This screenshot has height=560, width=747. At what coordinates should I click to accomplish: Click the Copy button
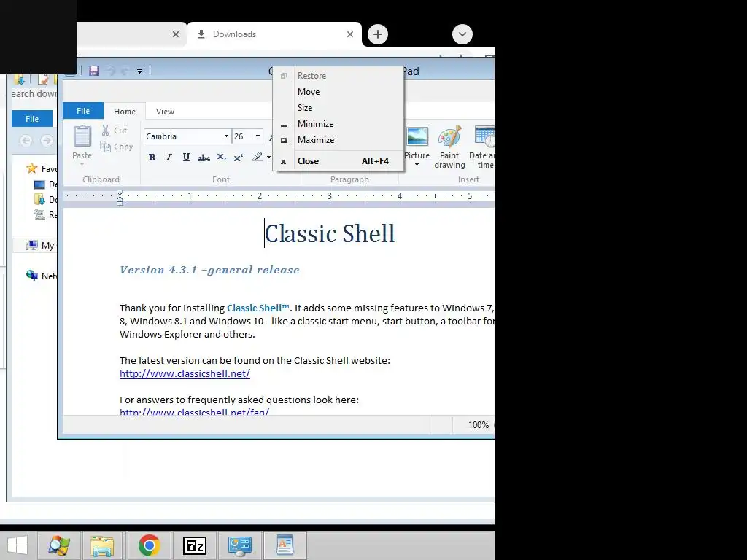coord(116,147)
